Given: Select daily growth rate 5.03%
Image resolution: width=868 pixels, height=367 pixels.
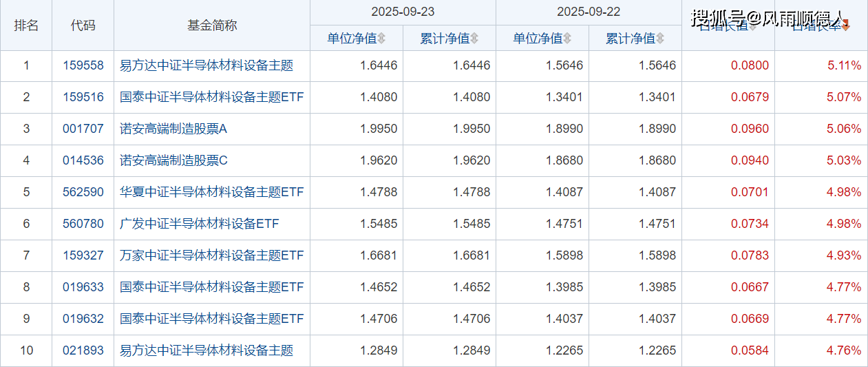Looking at the screenshot, I should click(x=844, y=160).
